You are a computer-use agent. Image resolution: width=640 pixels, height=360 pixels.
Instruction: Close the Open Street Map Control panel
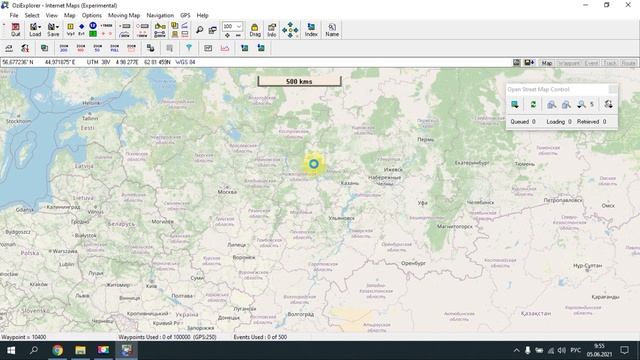(613, 89)
